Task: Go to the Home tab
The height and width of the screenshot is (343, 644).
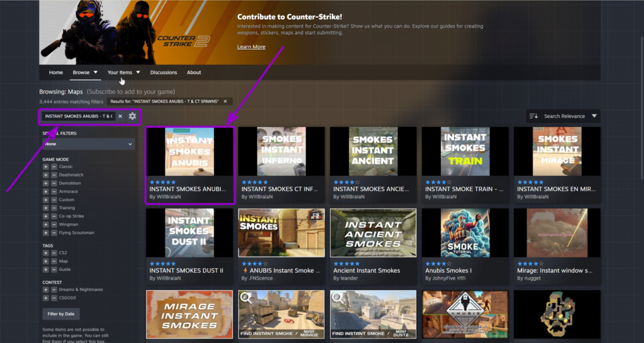Action: (56, 72)
